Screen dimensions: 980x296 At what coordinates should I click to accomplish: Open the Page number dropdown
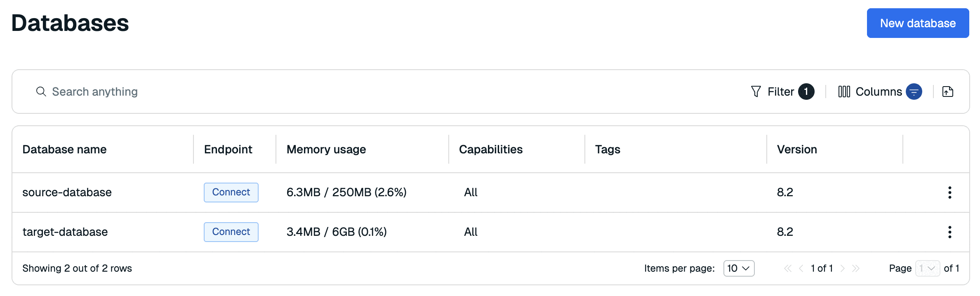pyautogui.click(x=927, y=268)
